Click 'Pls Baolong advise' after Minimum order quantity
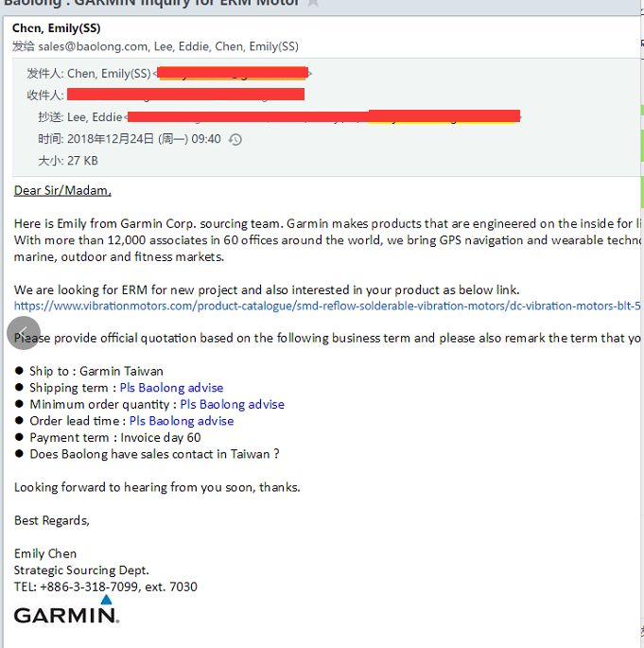This screenshot has width=644, height=648. coord(232,404)
